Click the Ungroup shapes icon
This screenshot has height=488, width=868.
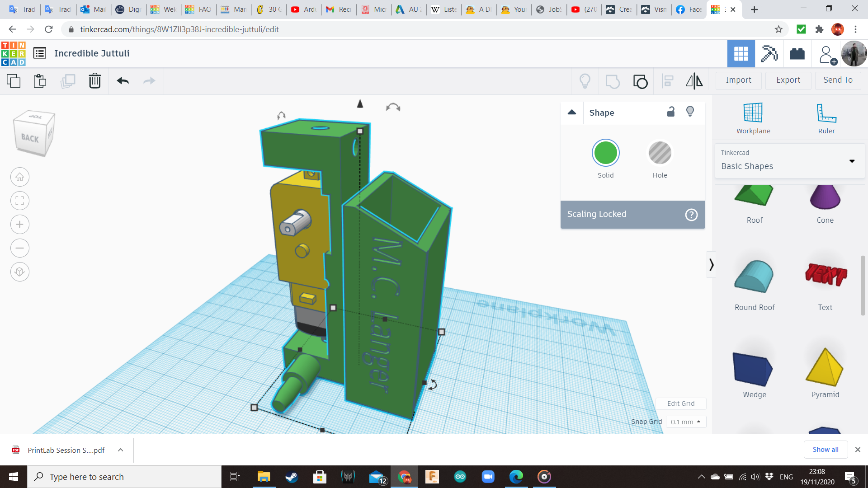(640, 81)
